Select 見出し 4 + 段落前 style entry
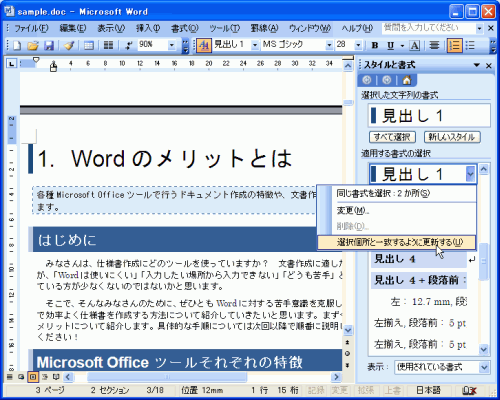The width and height of the screenshot is (500, 400). 419,280
